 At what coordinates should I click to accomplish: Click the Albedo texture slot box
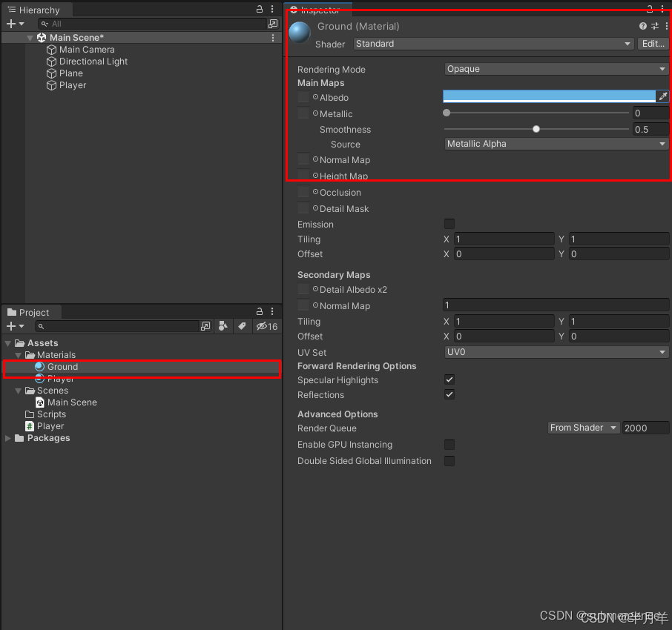click(x=303, y=97)
